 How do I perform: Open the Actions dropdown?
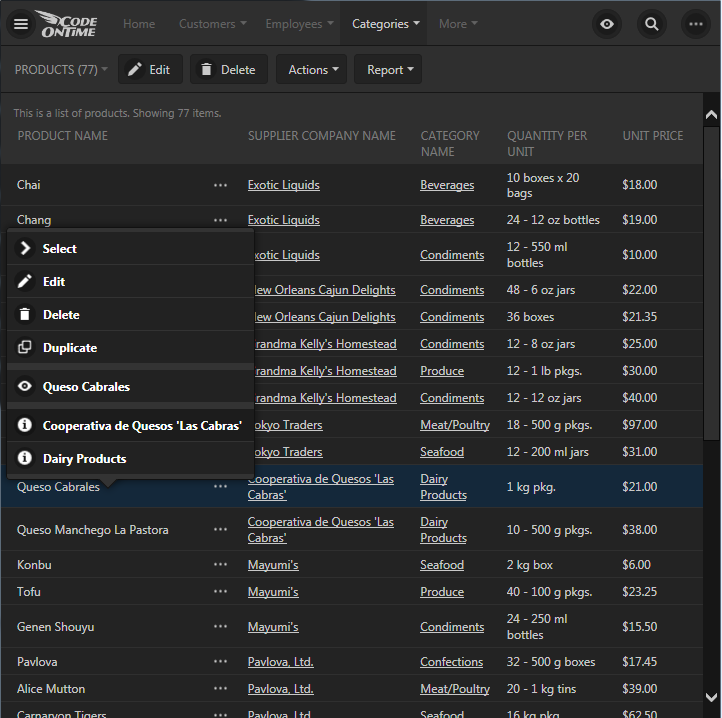(311, 70)
